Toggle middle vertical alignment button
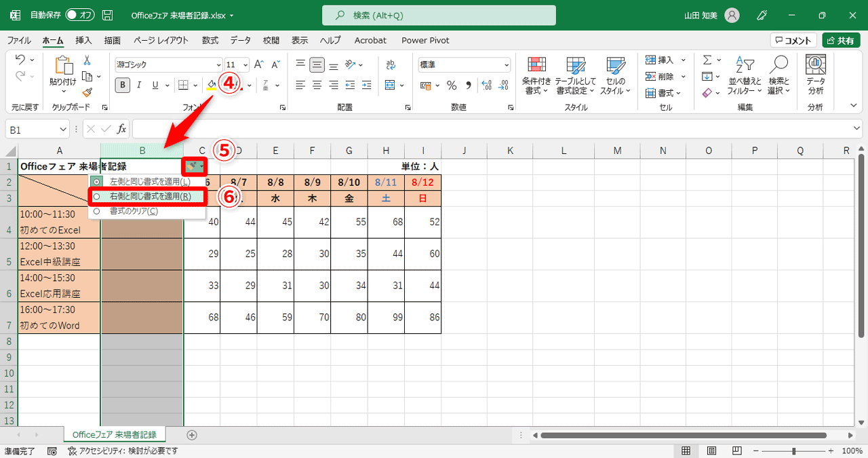 317,64
